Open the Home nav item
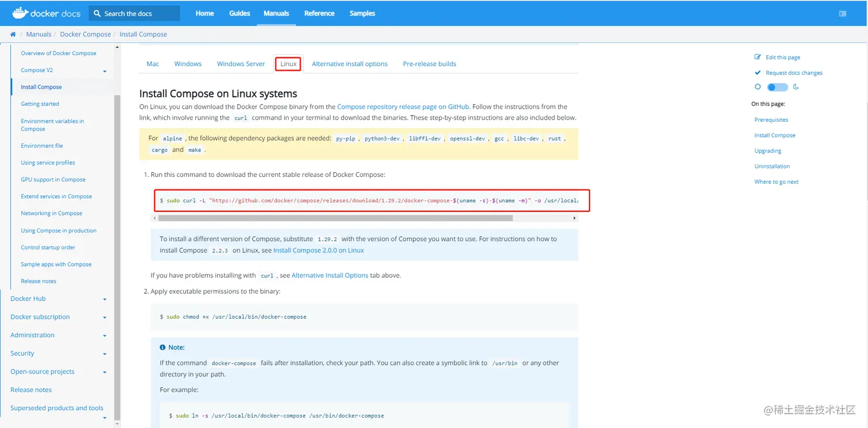Viewport: 868px width, 428px height. 204,13
